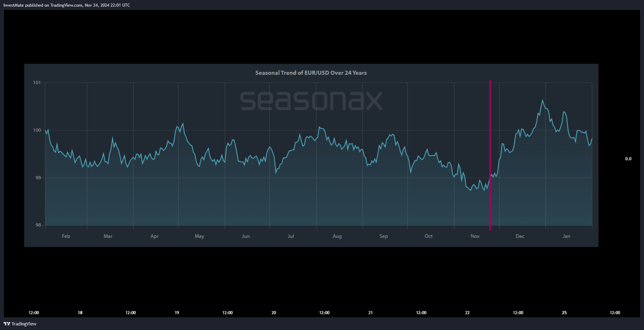Click the May month label
The image size is (644, 330).
199,236
